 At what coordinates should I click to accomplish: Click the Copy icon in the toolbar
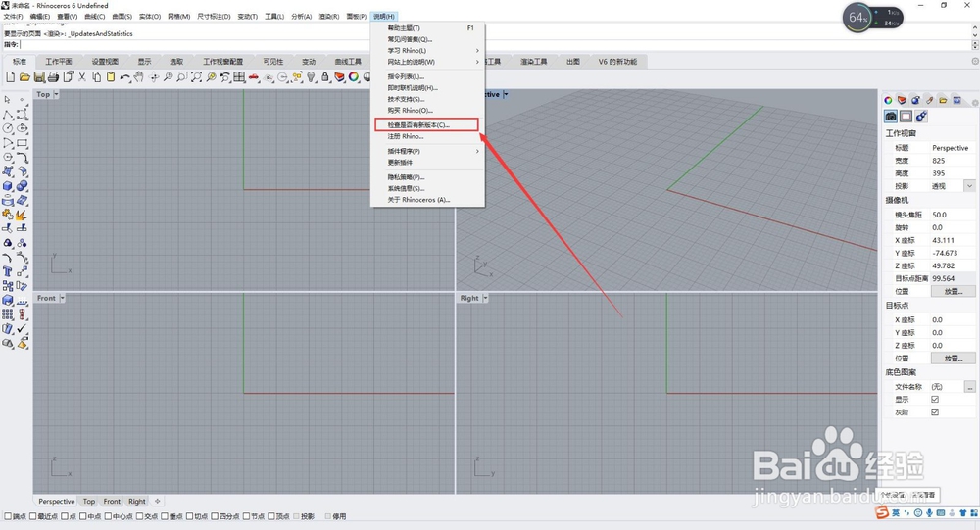[x=96, y=76]
